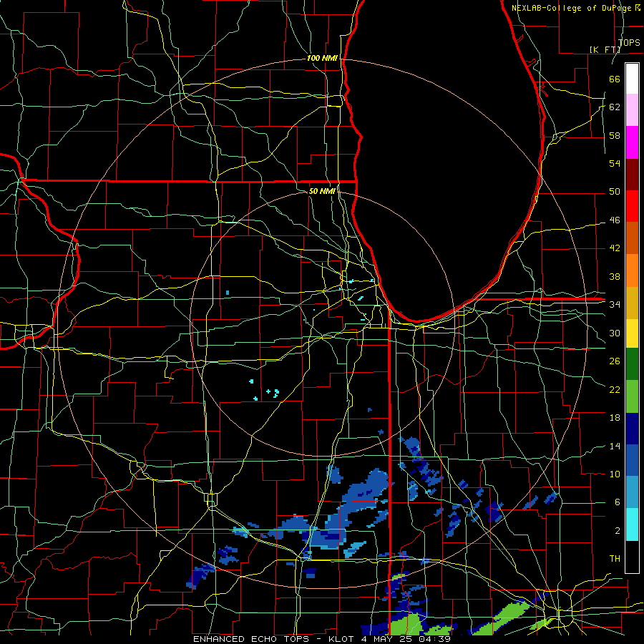
Task: Click the 100 NMI range ring label
Action: [x=322, y=58]
